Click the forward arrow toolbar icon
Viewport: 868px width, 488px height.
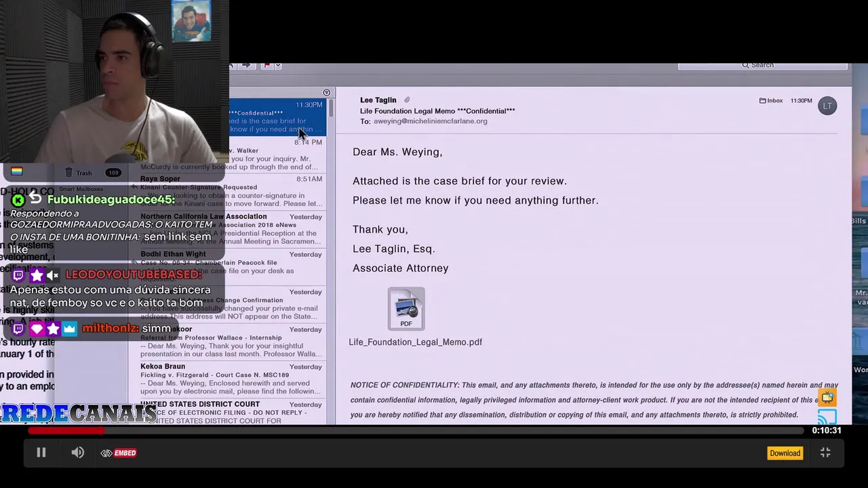[247, 65]
